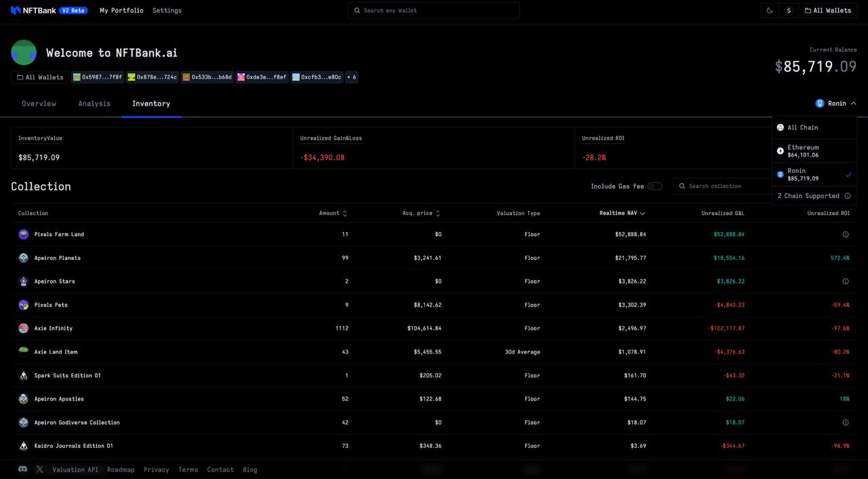
Task: Click the Ronin chain shield icon
Action: pyautogui.click(x=820, y=103)
